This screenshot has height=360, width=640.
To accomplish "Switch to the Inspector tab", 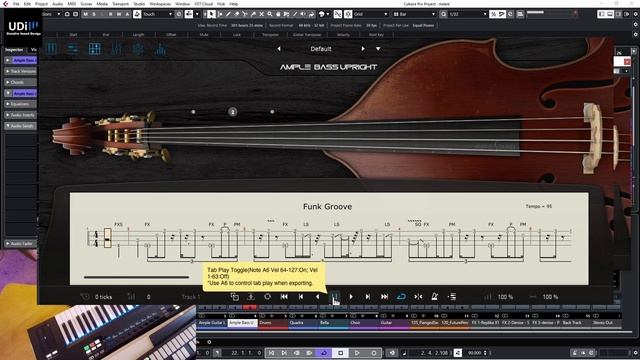I will pos(14,50).
